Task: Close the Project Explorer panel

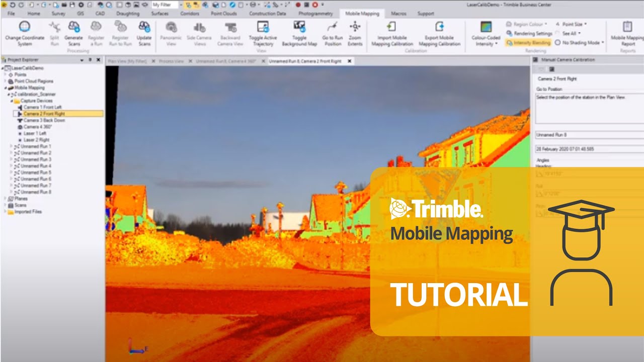Action: (98, 60)
